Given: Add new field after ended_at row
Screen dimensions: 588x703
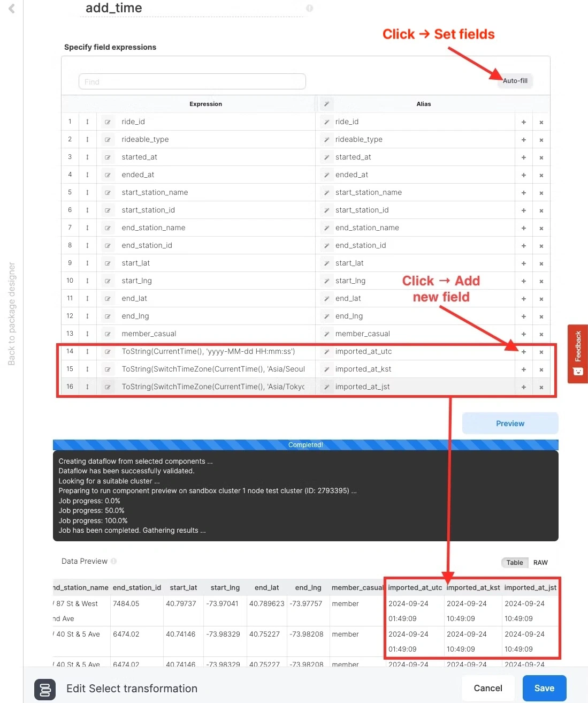Looking at the screenshot, I should coord(524,175).
